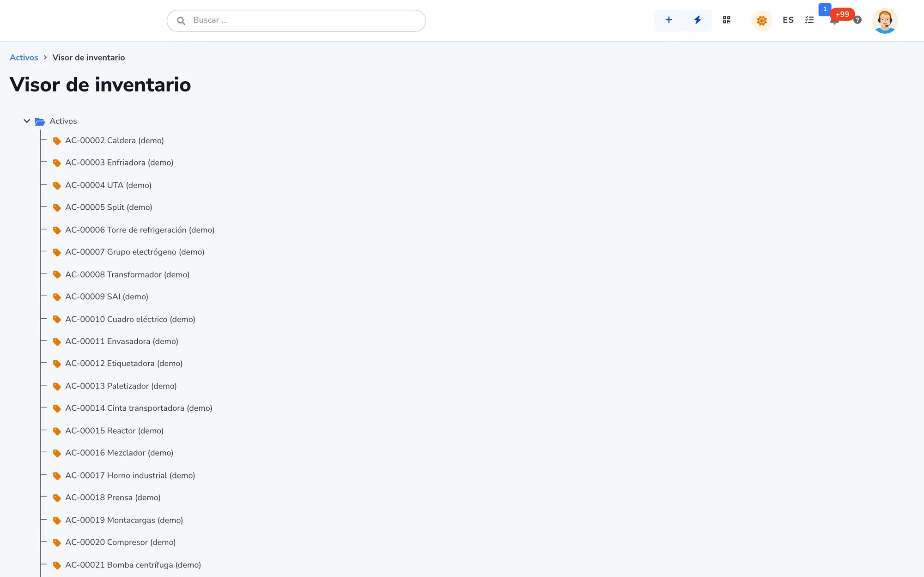Open AC-00012 Etiquetadora (demo)
The width and height of the screenshot is (924, 577).
click(124, 364)
